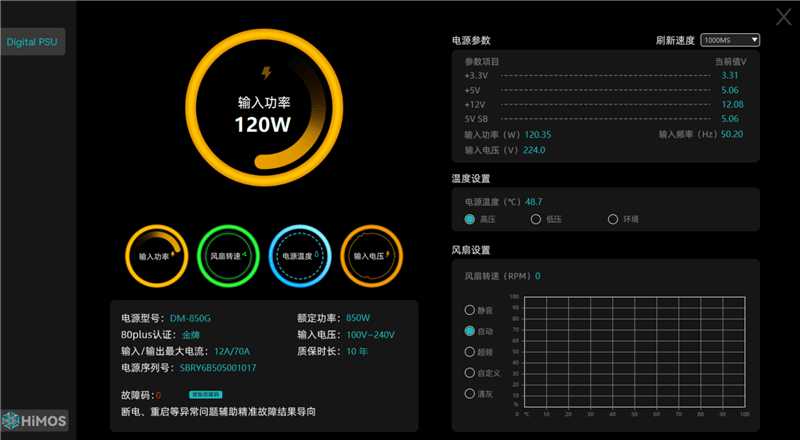Click the teal clear fault code button
This screenshot has width=800, height=440.
point(206,395)
